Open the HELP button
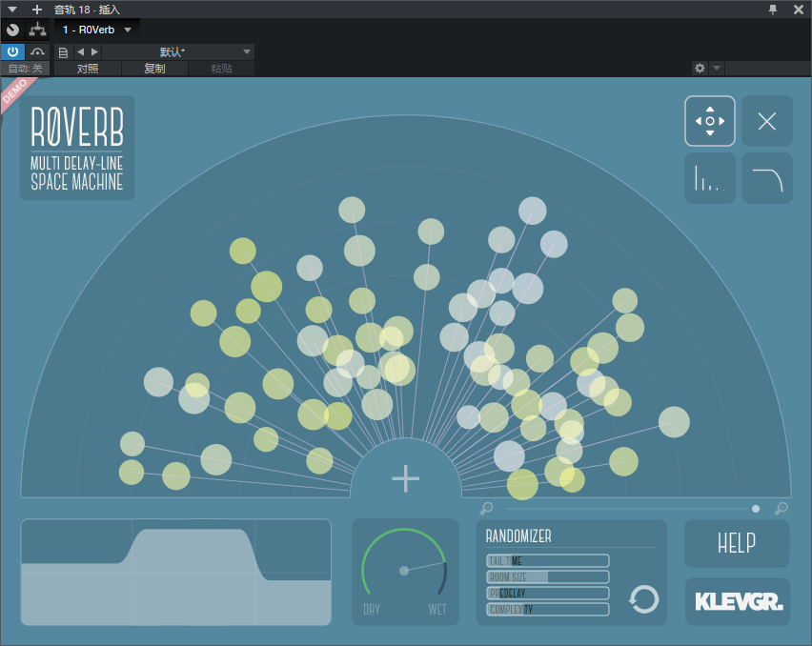The height and width of the screenshot is (646, 812). pyautogui.click(x=737, y=543)
